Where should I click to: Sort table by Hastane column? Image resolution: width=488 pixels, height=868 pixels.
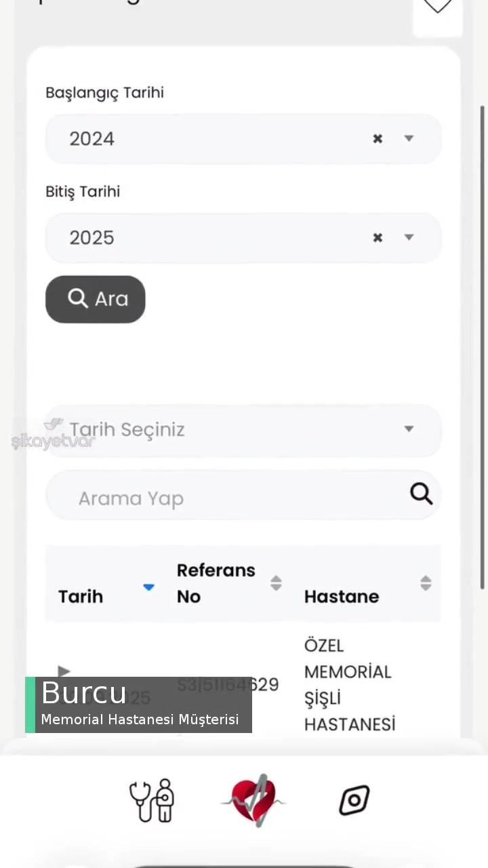tap(426, 583)
